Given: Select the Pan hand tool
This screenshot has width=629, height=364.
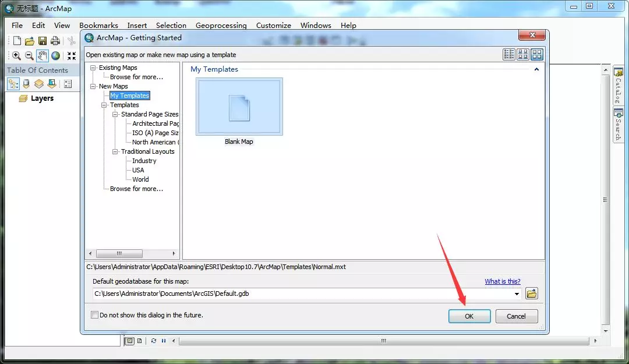Looking at the screenshot, I should click(43, 56).
